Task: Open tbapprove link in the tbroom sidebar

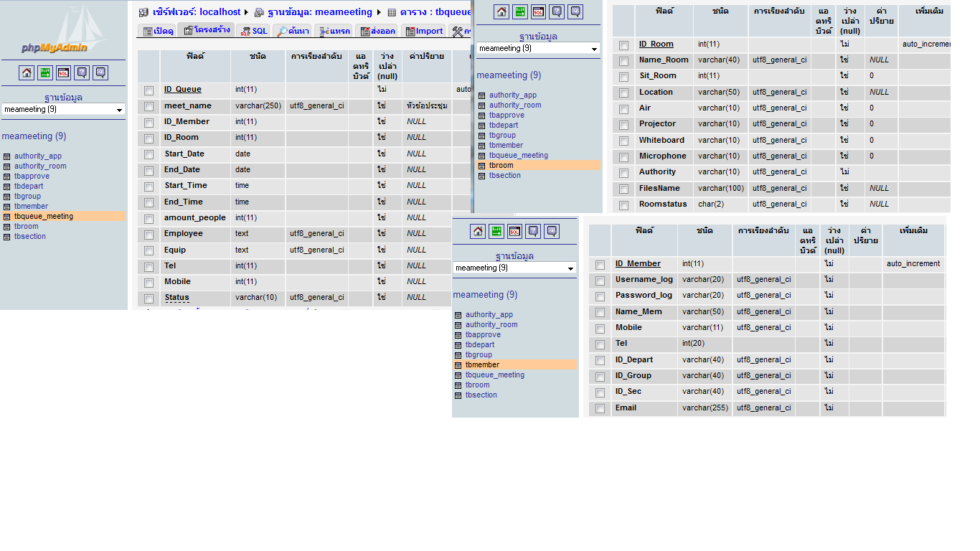Action: pyautogui.click(x=507, y=115)
